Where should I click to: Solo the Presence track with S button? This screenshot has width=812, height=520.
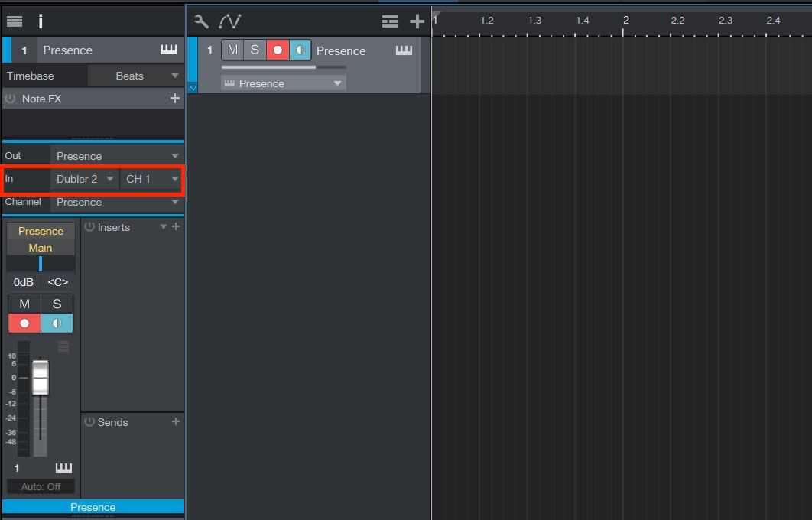[x=255, y=49]
